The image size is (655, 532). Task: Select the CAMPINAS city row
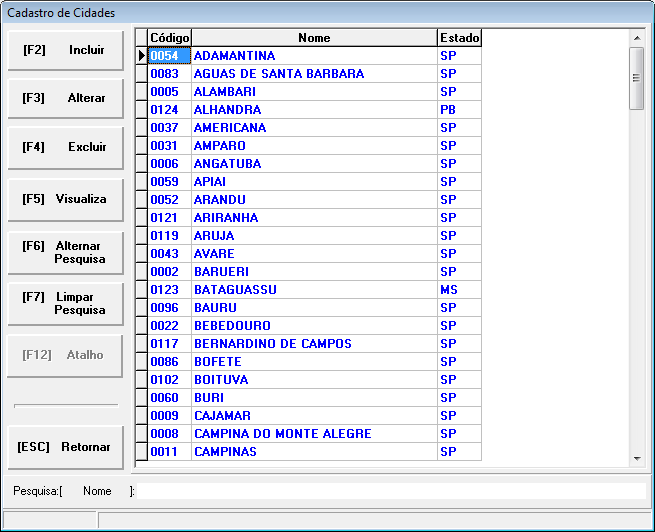pyautogui.click(x=313, y=452)
